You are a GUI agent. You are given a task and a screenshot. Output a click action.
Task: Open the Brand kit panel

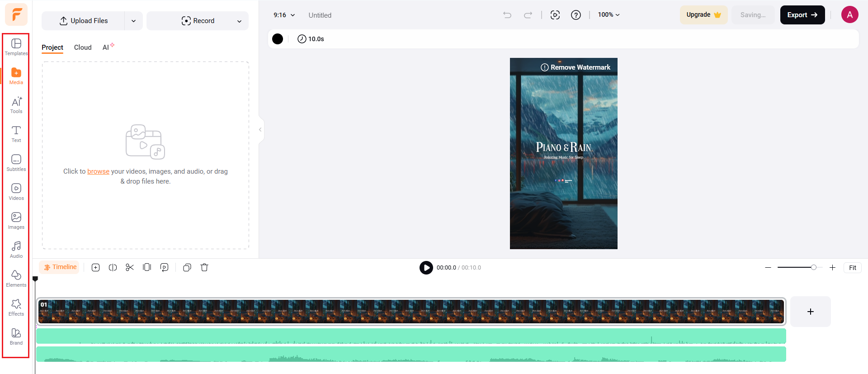[16, 336]
